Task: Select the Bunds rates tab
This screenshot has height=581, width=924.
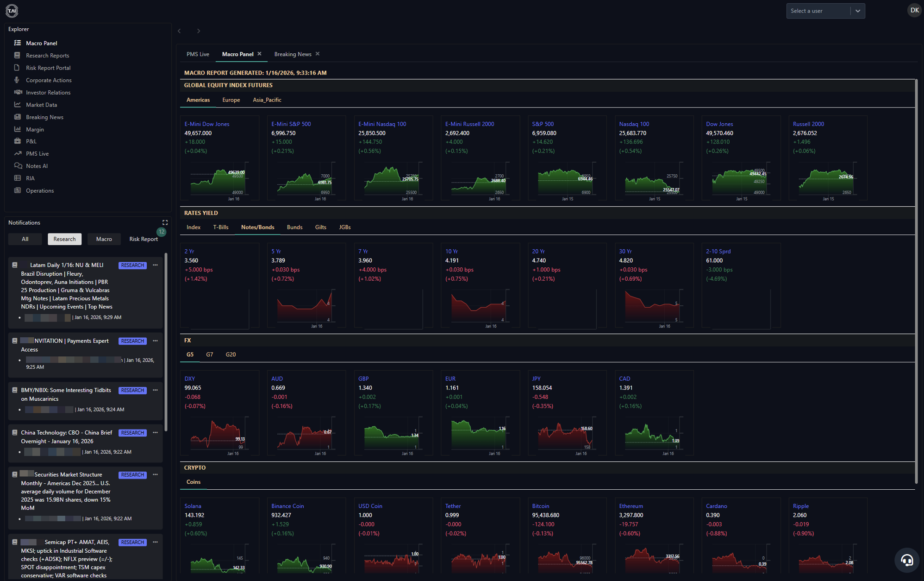Action: pyautogui.click(x=294, y=227)
